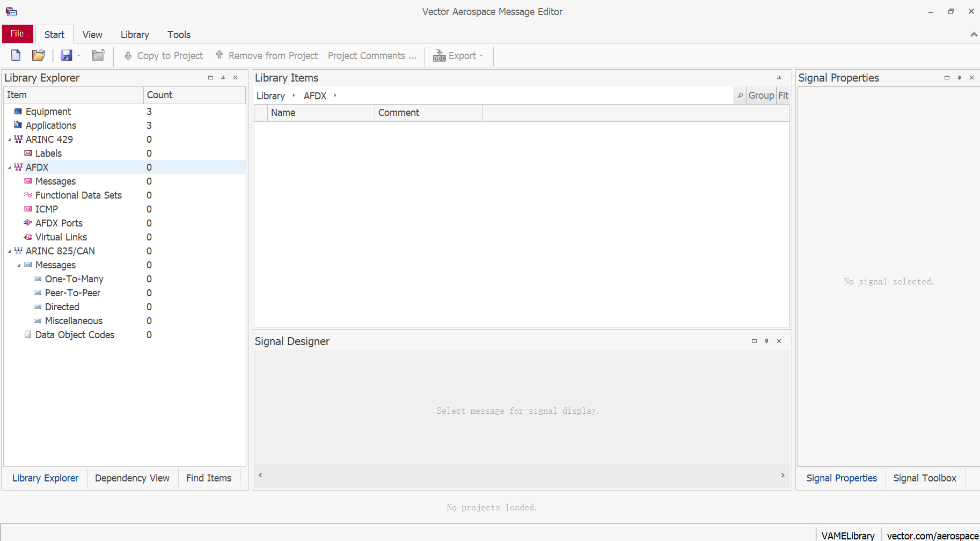The width and height of the screenshot is (980, 541).
Task: Click the Peer-To-Peer message icon
Action: pyautogui.click(x=38, y=293)
